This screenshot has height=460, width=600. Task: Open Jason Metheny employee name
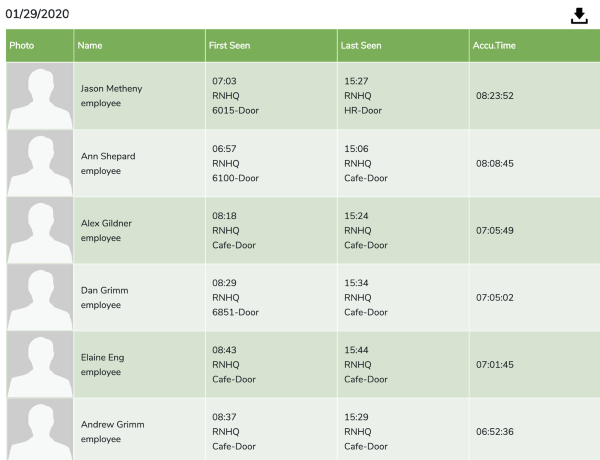click(111, 88)
